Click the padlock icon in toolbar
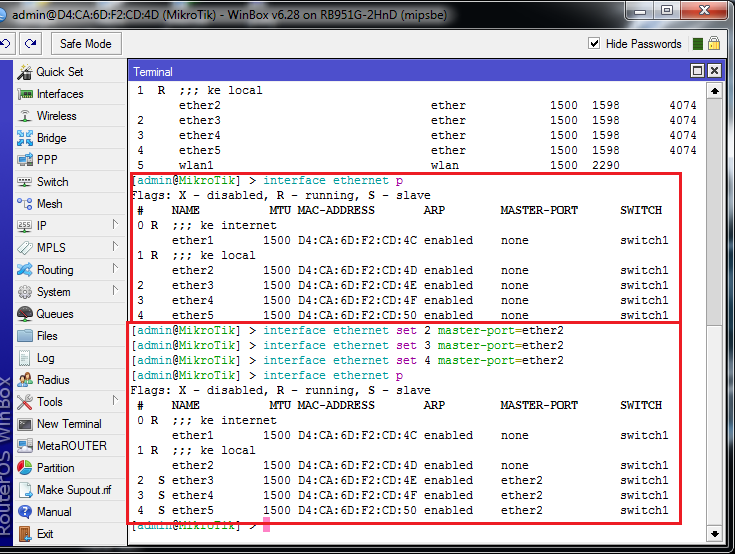Screen dimensions: 735x554 pos(714,44)
